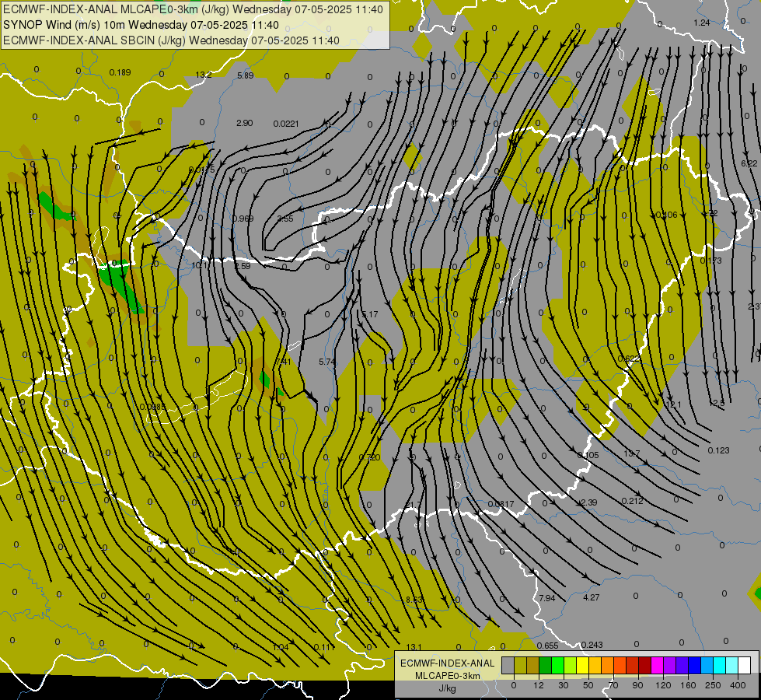761x700 pixels.
Task: Choose the bright lime green legend swatch
Action: pyautogui.click(x=558, y=666)
